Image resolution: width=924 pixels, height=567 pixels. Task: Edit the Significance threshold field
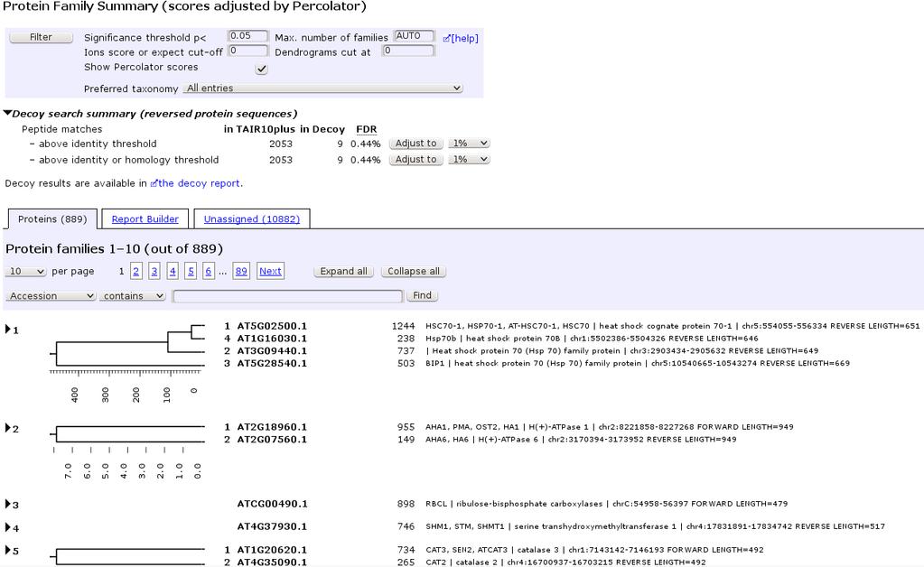[x=248, y=36]
